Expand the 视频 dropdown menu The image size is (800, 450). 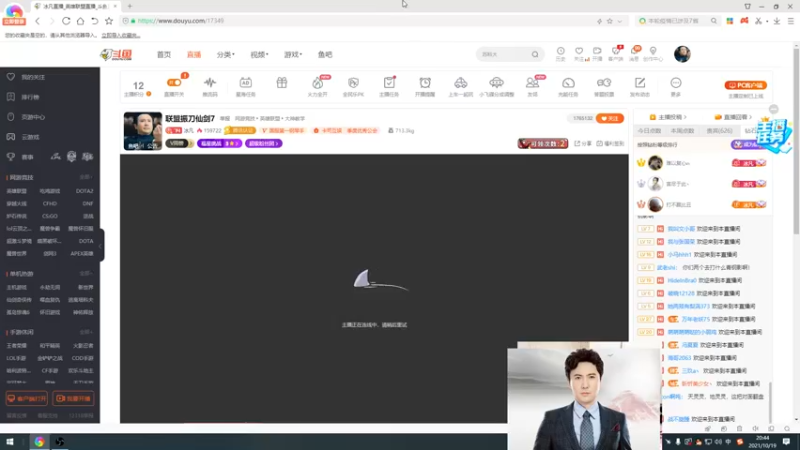tap(259, 55)
